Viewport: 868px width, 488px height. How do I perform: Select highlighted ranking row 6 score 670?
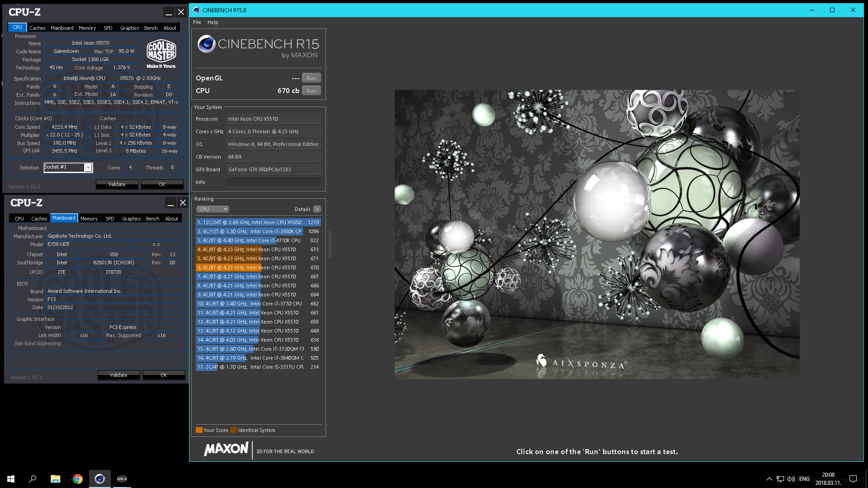258,267
